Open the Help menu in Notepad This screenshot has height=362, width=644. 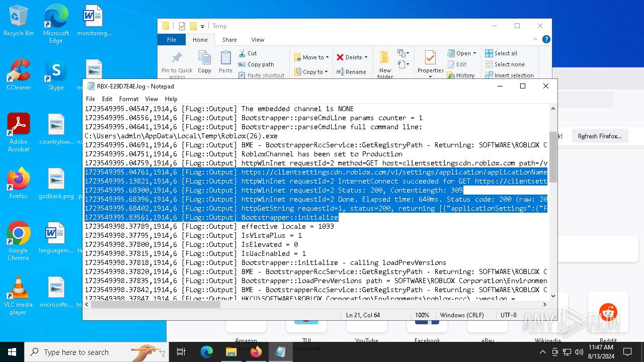pyautogui.click(x=171, y=99)
